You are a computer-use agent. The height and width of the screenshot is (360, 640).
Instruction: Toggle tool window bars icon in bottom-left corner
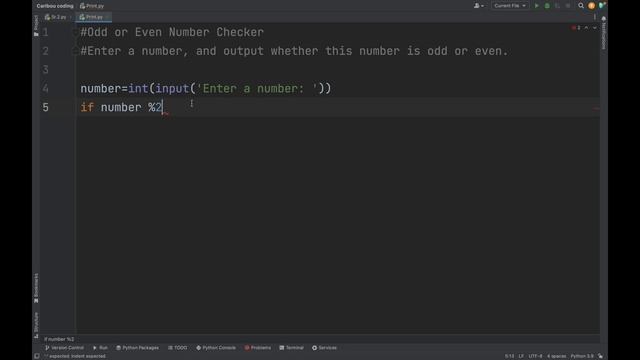(x=37, y=356)
